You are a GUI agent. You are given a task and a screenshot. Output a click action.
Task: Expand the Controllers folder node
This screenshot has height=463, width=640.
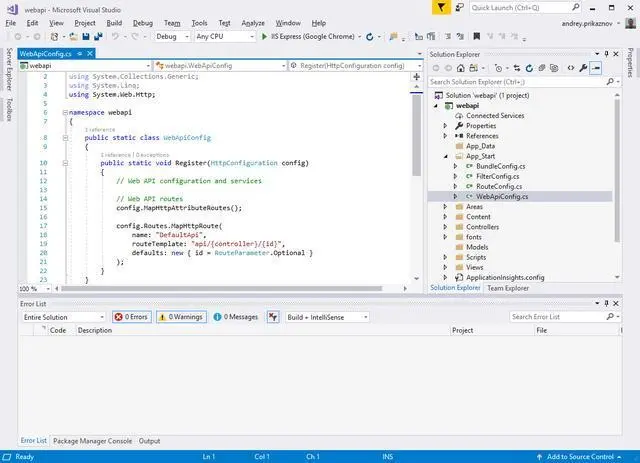(x=445, y=227)
